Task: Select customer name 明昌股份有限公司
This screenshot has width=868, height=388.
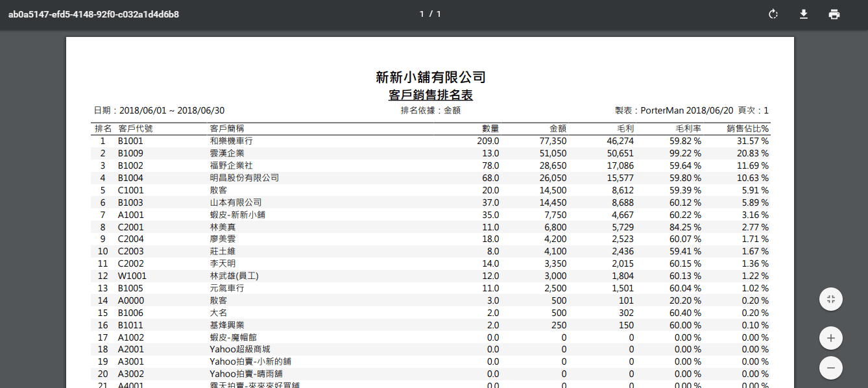Action: coord(244,178)
